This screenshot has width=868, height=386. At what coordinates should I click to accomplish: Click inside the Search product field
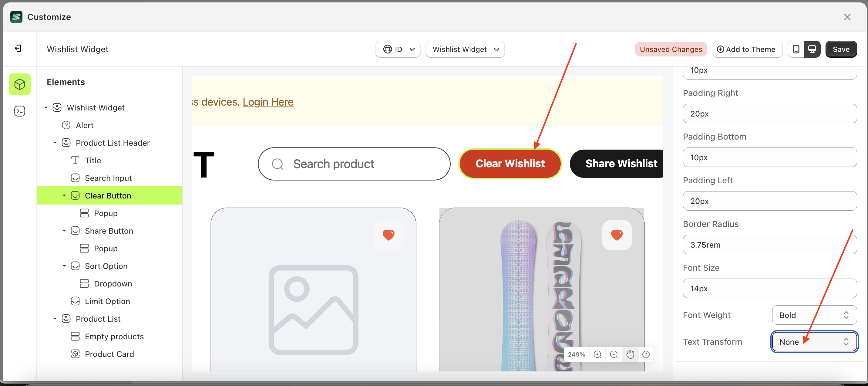[354, 164]
